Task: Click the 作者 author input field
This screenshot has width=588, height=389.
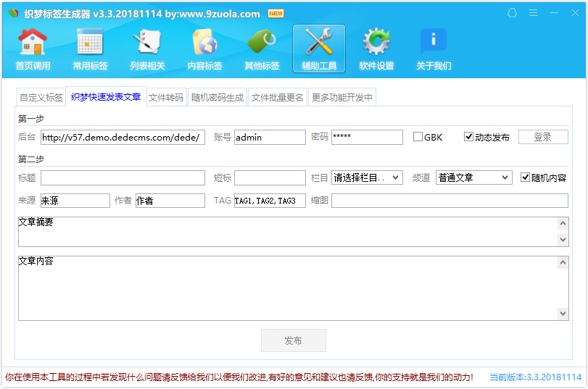Action: 170,201
